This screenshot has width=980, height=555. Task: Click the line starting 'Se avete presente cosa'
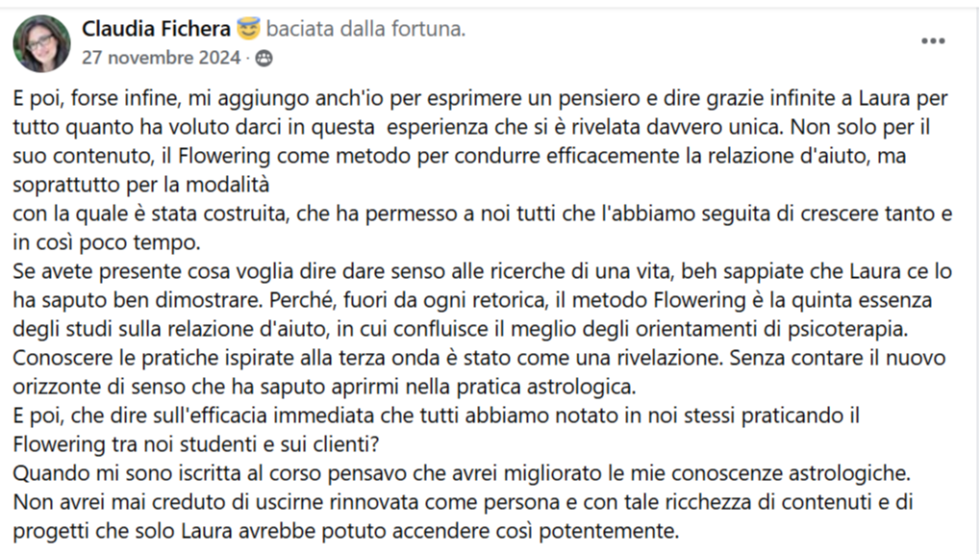482,271
